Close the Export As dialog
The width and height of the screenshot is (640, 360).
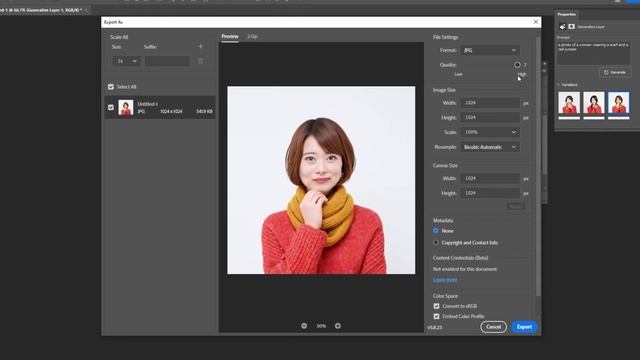point(536,22)
